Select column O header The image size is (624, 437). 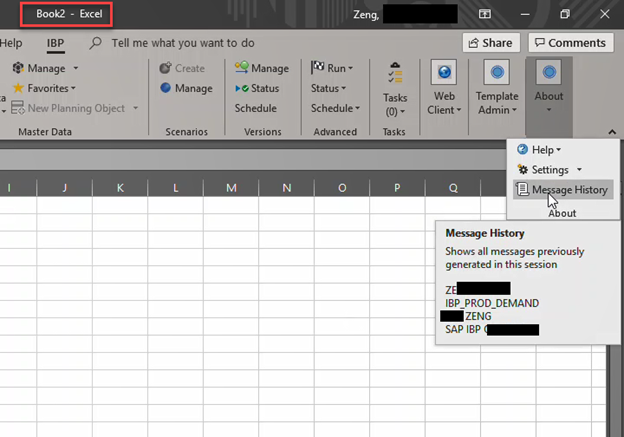click(342, 188)
